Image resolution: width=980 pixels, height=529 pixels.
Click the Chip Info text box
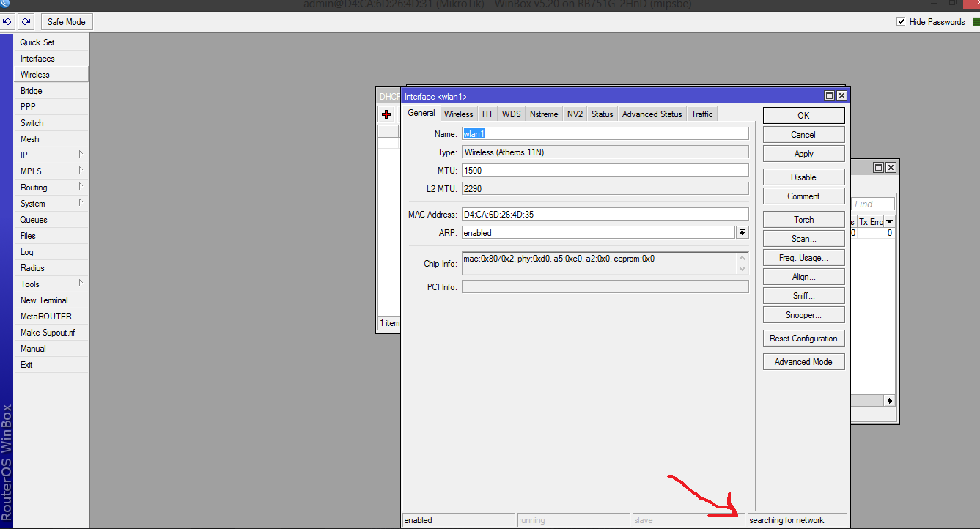[x=605, y=263]
